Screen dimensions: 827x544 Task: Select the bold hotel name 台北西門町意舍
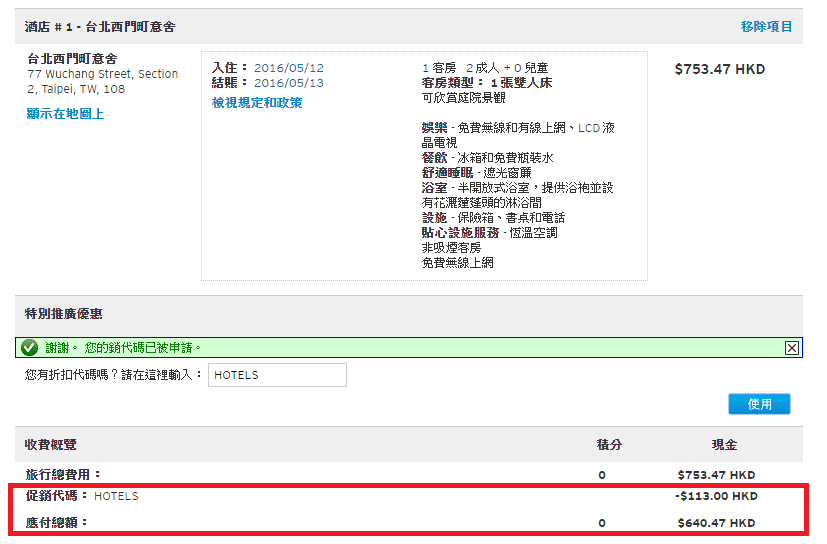[72, 59]
